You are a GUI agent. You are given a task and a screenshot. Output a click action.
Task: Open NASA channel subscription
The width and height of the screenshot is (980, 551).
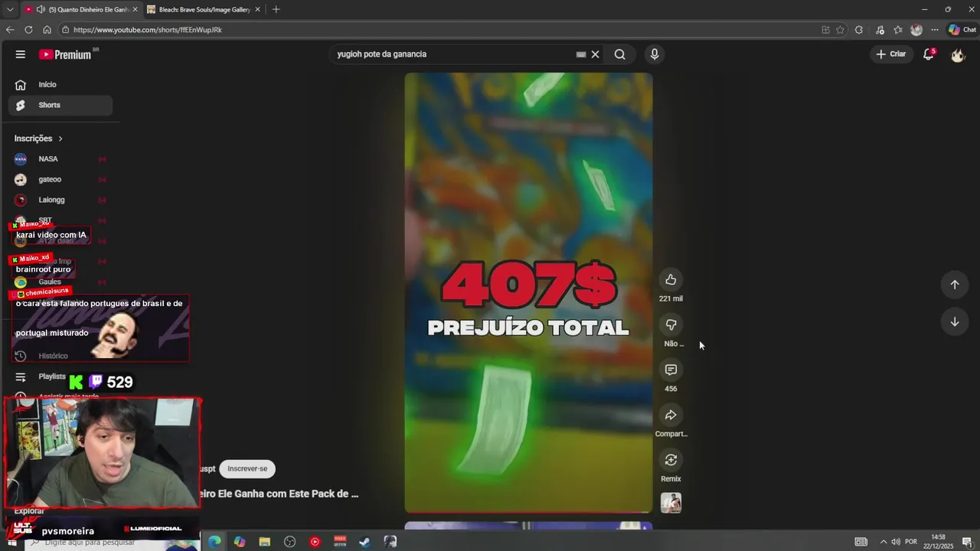coord(60,159)
